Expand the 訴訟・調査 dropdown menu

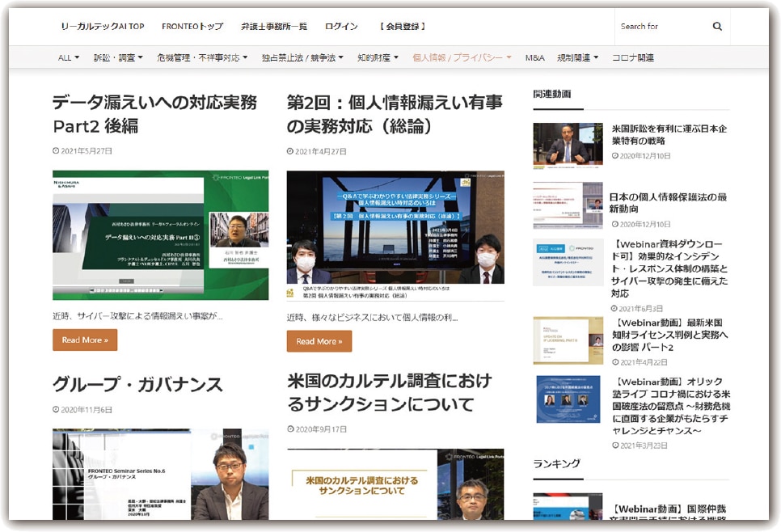pos(118,57)
